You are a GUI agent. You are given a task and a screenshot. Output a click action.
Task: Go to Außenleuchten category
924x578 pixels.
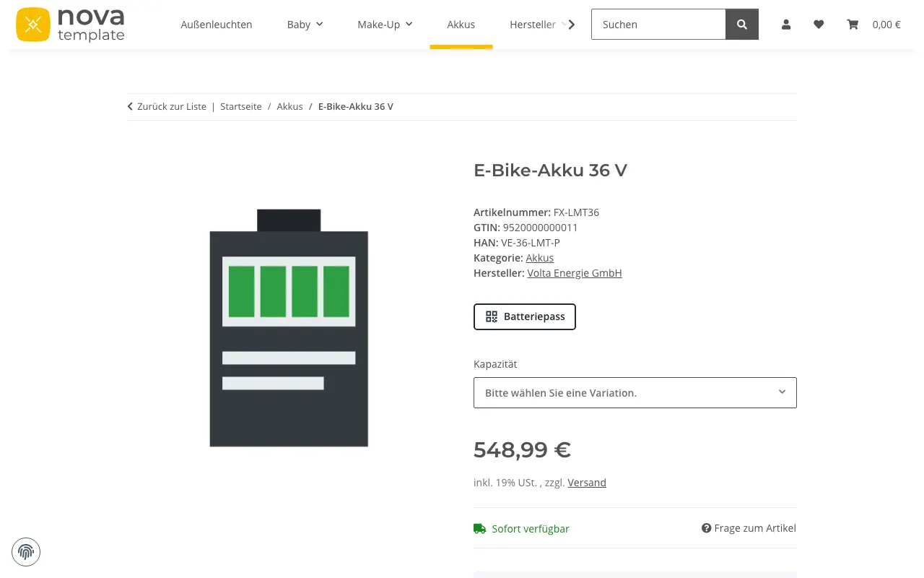[217, 25]
